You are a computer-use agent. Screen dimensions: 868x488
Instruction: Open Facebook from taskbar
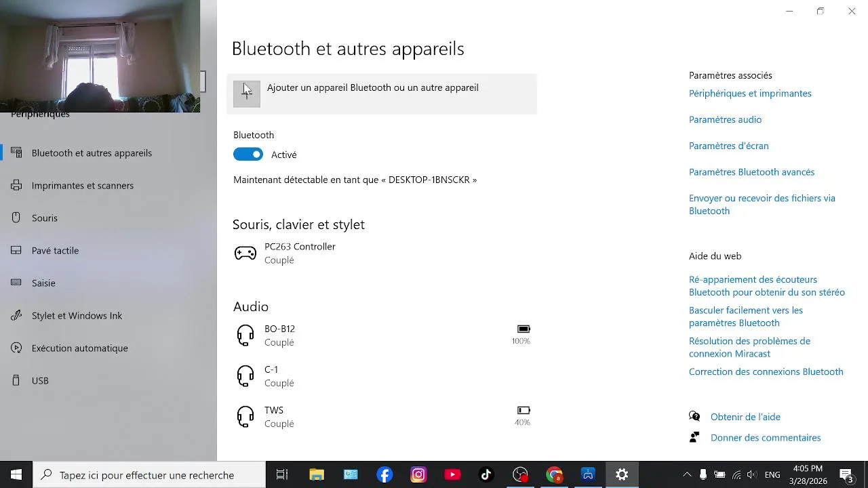tap(384, 475)
